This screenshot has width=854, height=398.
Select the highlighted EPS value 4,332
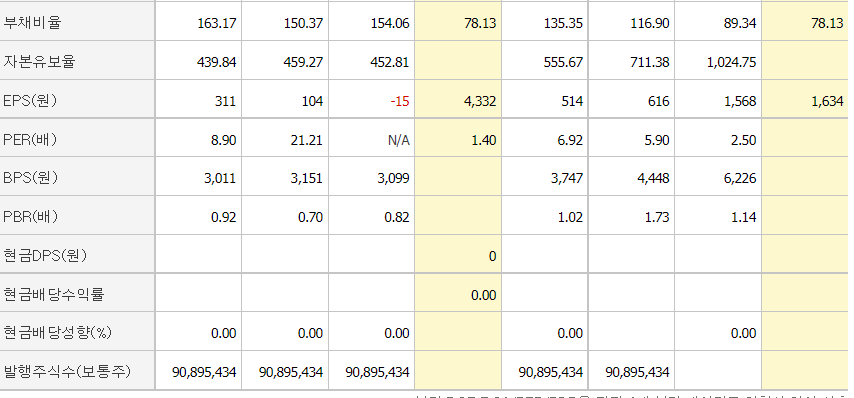click(480, 101)
